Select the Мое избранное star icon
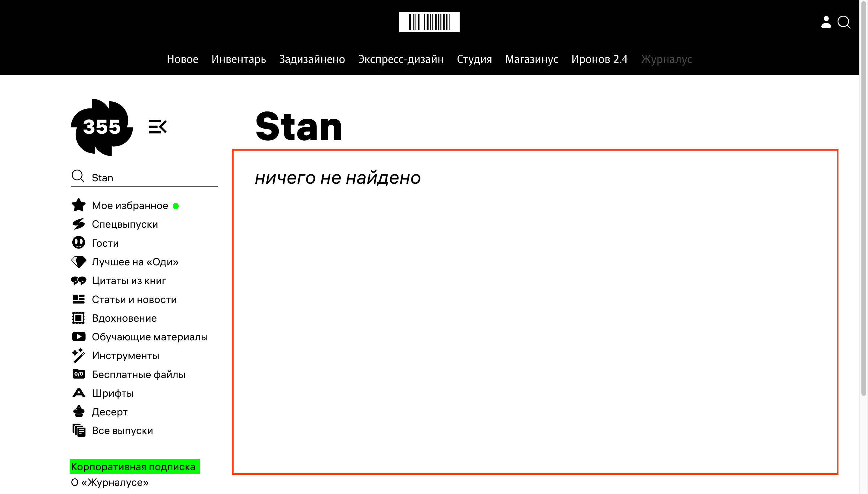 (x=78, y=205)
